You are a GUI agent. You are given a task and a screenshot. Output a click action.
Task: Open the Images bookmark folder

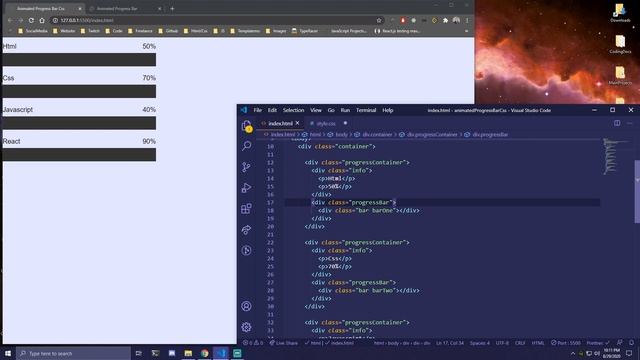276,31
